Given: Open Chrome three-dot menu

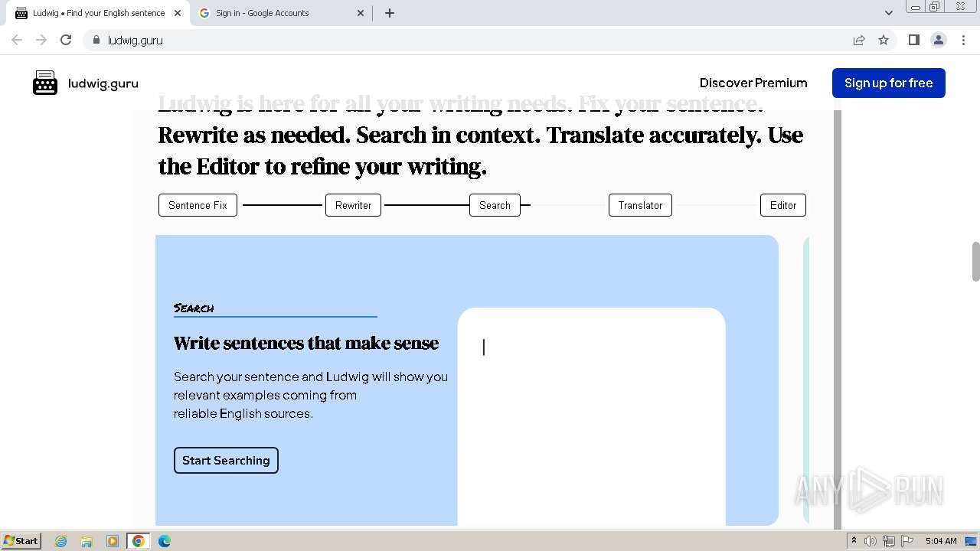Looking at the screenshot, I should click(962, 40).
